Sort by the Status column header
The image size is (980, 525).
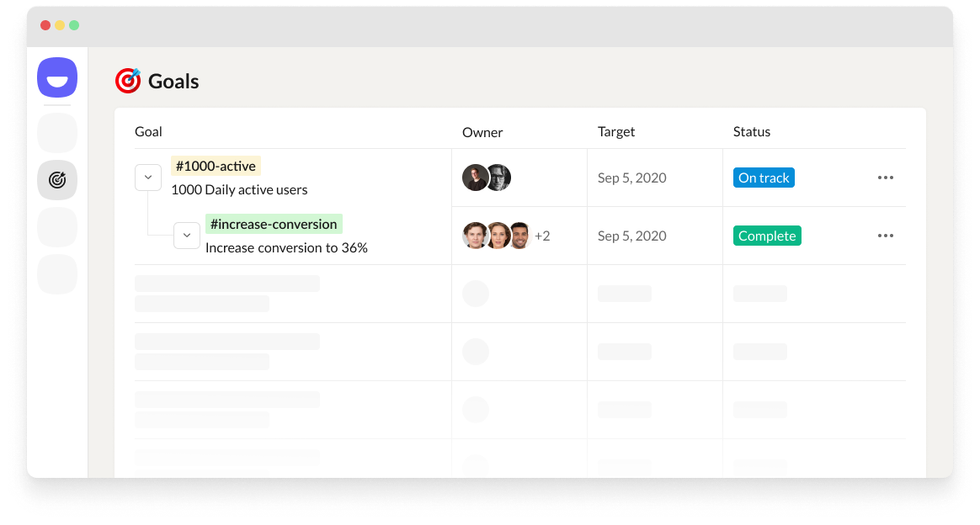click(752, 132)
